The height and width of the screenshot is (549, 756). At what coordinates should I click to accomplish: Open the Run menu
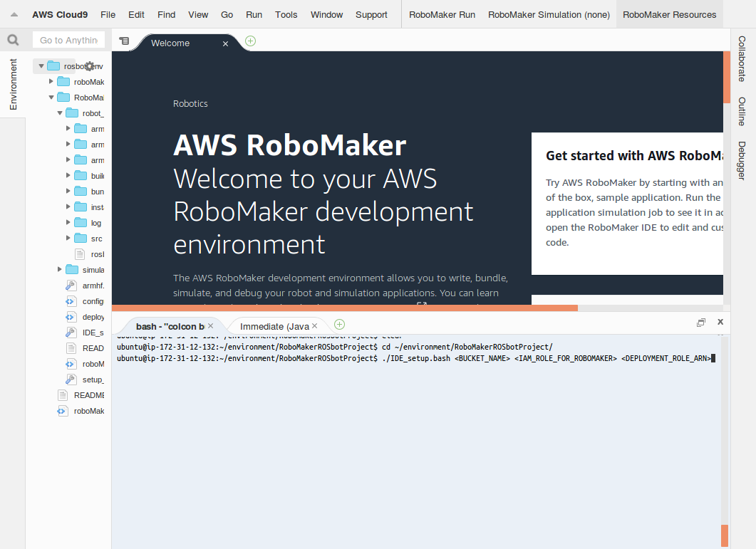(254, 14)
